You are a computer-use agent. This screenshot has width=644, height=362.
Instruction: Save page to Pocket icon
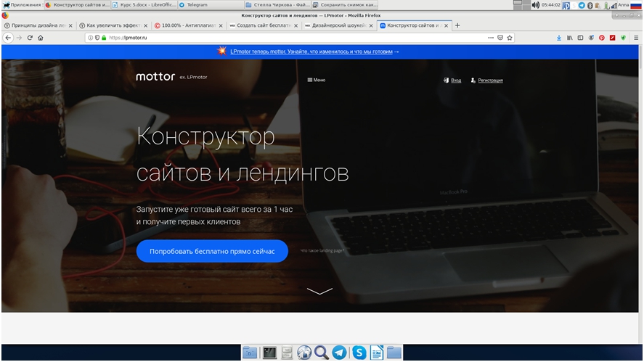[500, 37]
